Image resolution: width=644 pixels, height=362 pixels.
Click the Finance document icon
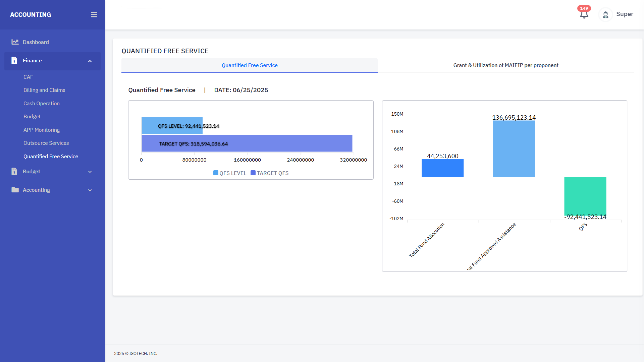pyautogui.click(x=14, y=60)
